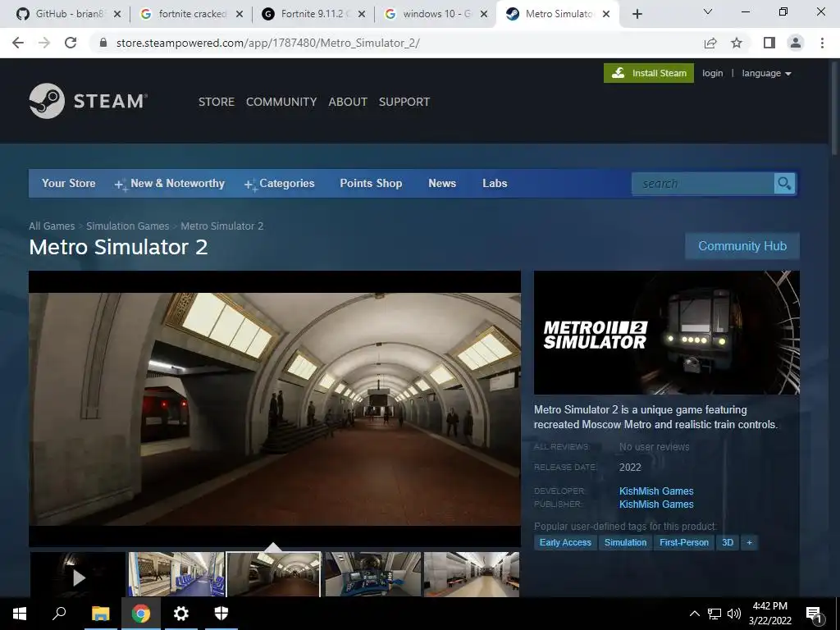Open Windows Security shield in taskbar
The height and width of the screenshot is (630, 840).
pos(221,614)
